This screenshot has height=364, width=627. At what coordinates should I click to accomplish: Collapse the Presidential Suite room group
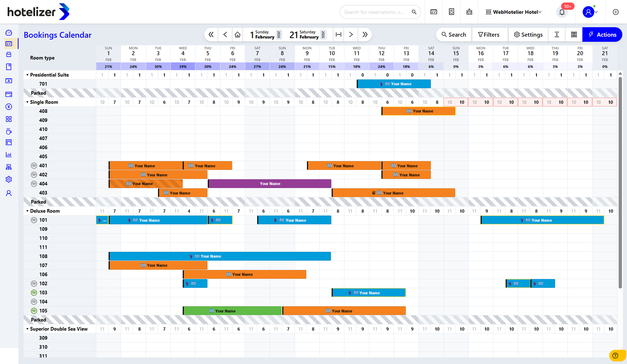pos(27,75)
